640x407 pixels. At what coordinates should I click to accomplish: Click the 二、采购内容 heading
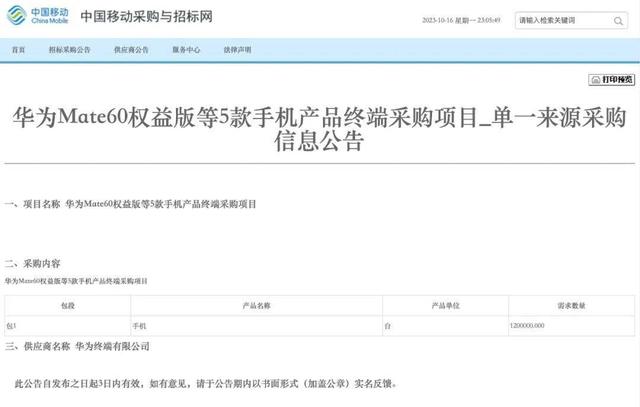pos(33,264)
